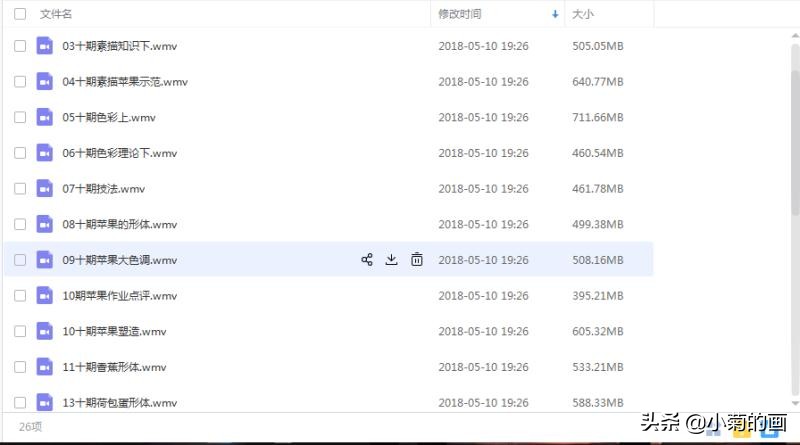
Task: Click the scrollbar up arrow
Action: click(x=795, y=35)
